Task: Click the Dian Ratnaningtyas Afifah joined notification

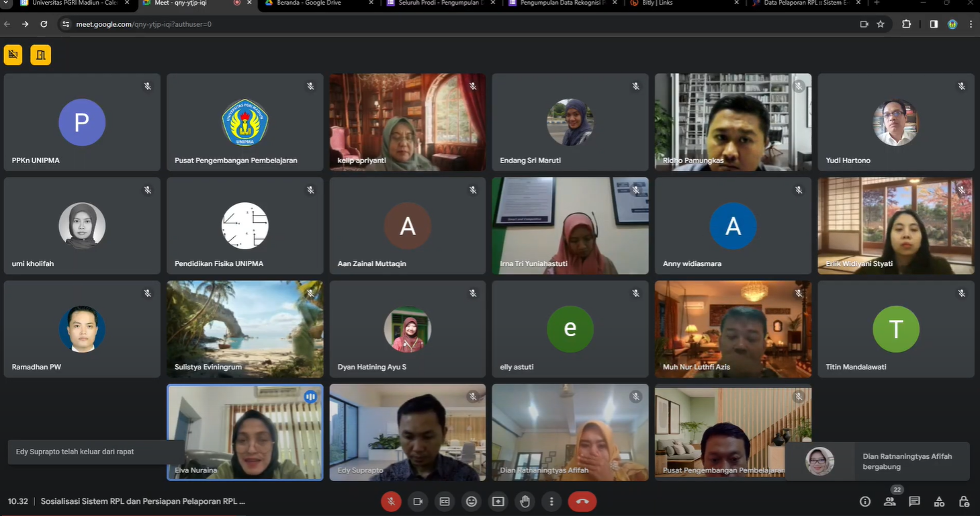Action: [877, 461]
